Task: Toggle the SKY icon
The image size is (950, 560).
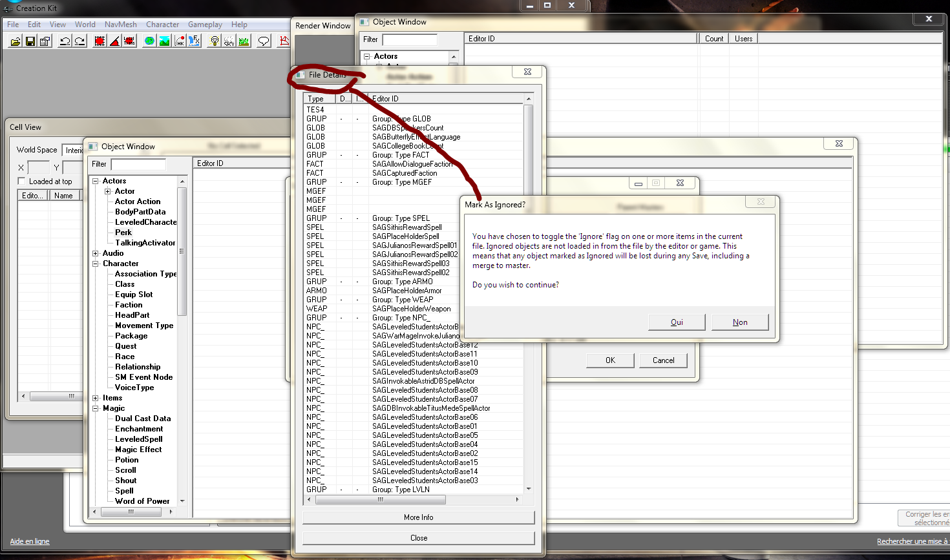Action: pos(229,41)
